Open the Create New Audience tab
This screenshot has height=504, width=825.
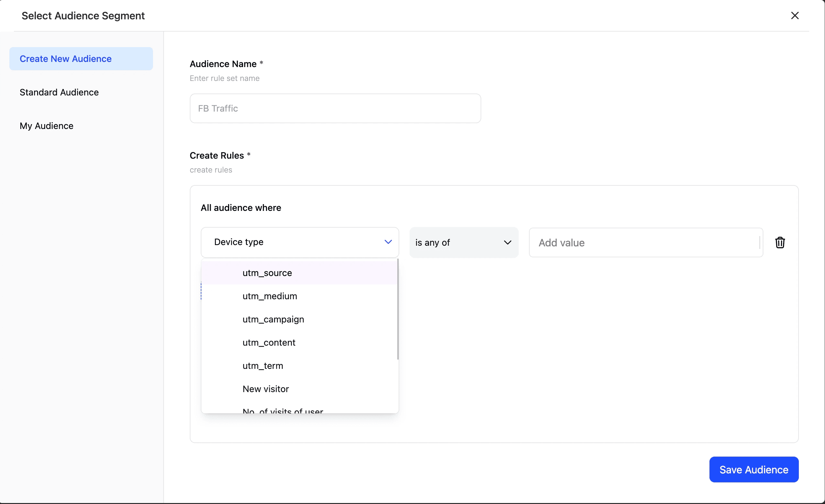tap(81, 59)
